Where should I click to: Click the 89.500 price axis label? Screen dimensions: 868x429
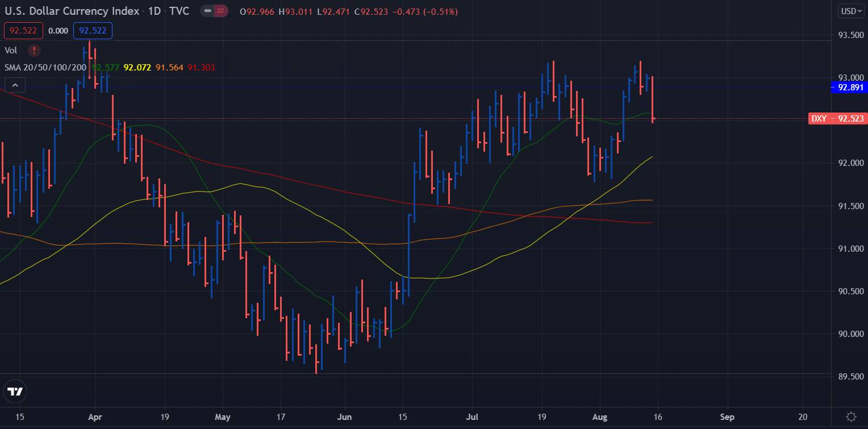(x=851, y=377)
